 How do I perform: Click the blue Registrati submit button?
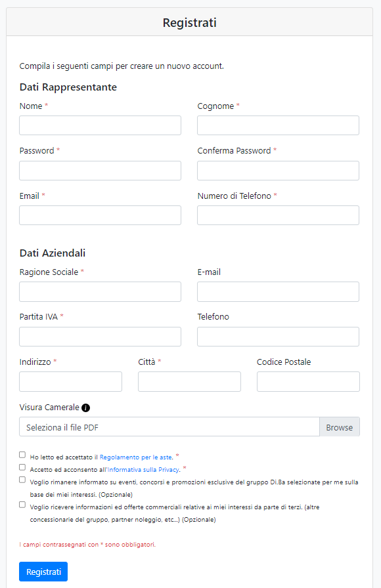point(43,572)
